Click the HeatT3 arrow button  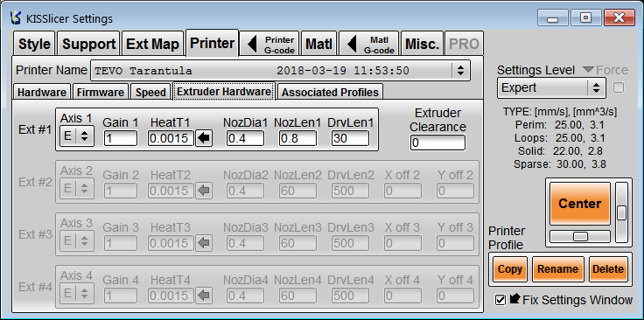[204, 243]
